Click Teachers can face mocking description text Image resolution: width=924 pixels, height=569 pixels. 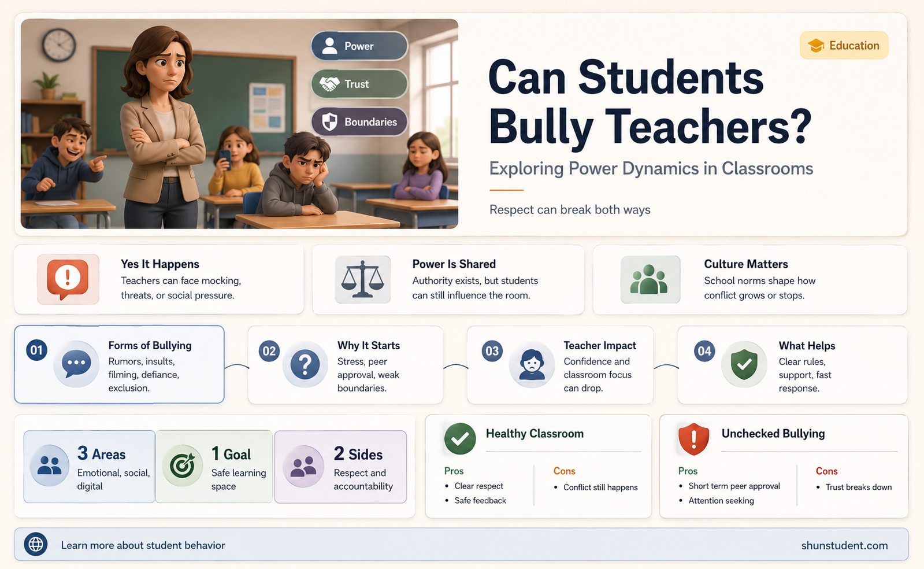(x=181, y=288)
